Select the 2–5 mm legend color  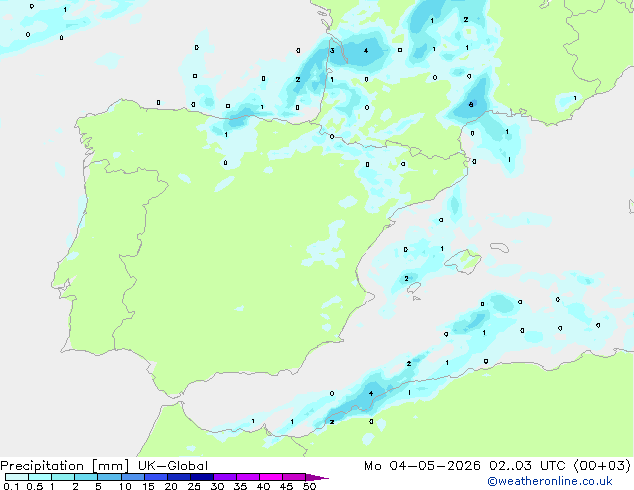(x=86, y=477)
